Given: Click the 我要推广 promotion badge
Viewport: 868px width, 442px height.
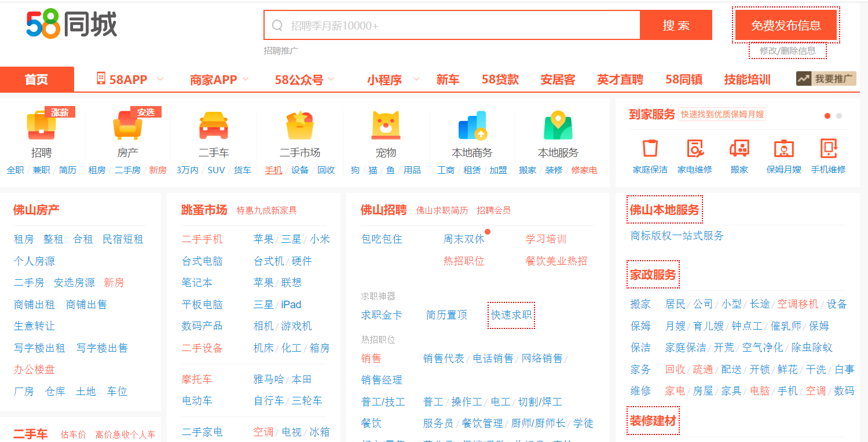Looking at the screenshot, I should point(826,79).
